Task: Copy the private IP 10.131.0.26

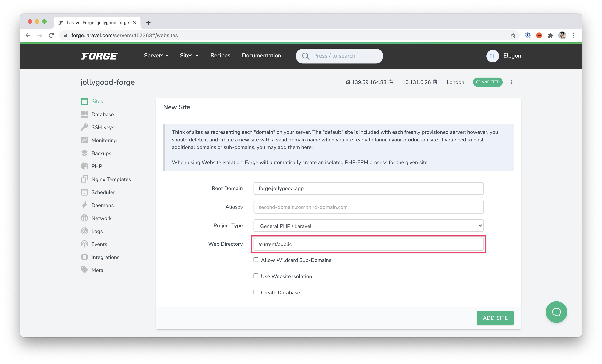Action: [x=435, y=82]
